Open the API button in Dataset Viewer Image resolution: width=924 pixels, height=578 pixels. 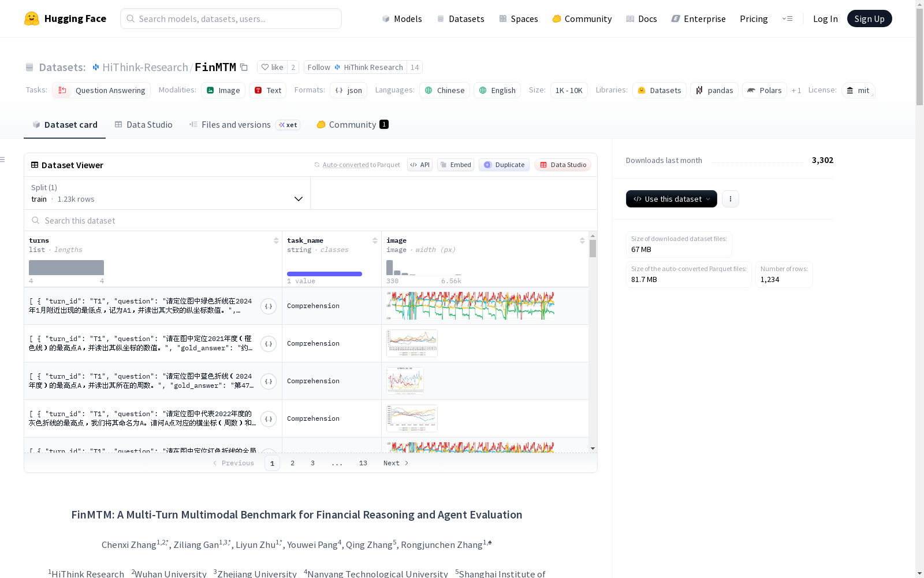[x=420, y=165]
